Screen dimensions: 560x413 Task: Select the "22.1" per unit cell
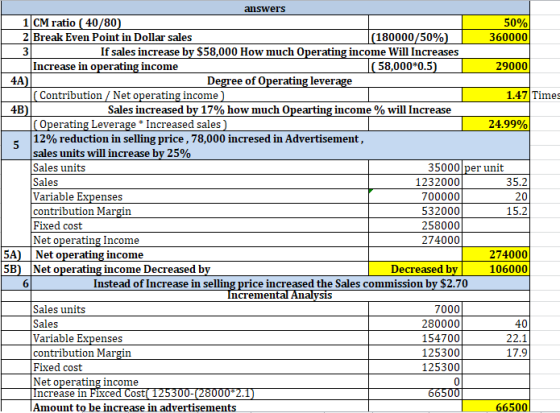(x=496, y=338)
